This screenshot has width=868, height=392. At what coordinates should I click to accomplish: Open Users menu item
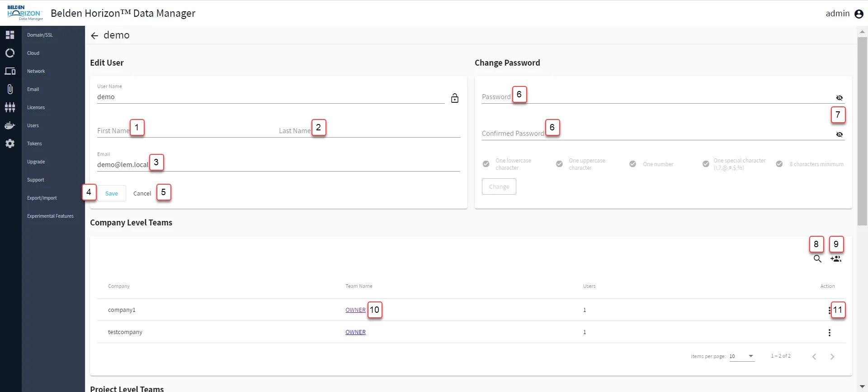pyautogui.click(x=33, y=125)
